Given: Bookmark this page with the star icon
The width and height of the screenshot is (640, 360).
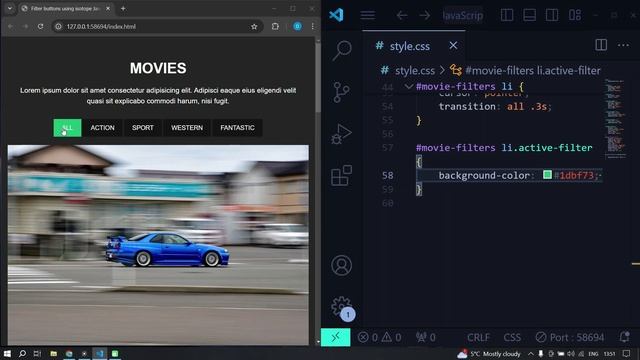Looking at the screenshot, I should (254, 27).
